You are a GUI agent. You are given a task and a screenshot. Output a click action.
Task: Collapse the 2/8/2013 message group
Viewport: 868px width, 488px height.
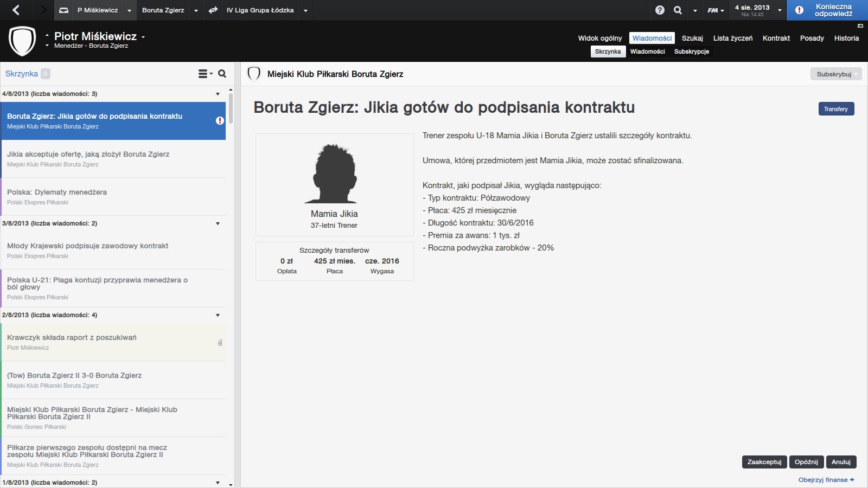218,315
